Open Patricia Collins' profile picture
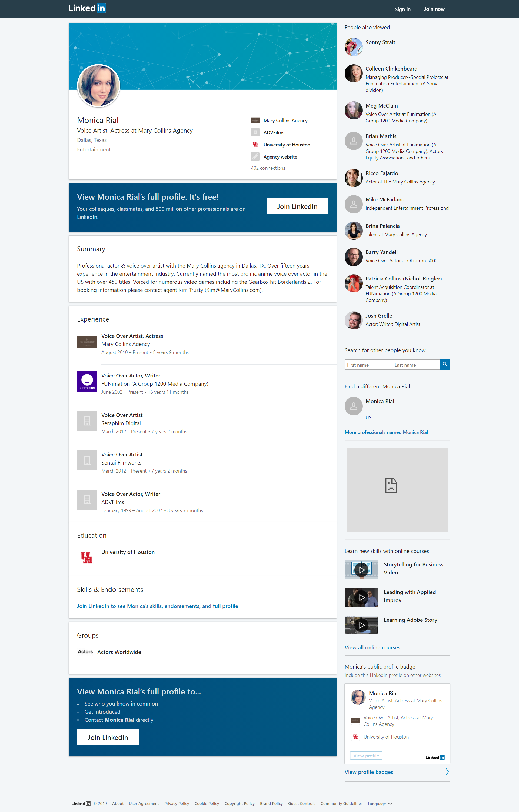Screen dimensions: 519x812 point(353,283)
